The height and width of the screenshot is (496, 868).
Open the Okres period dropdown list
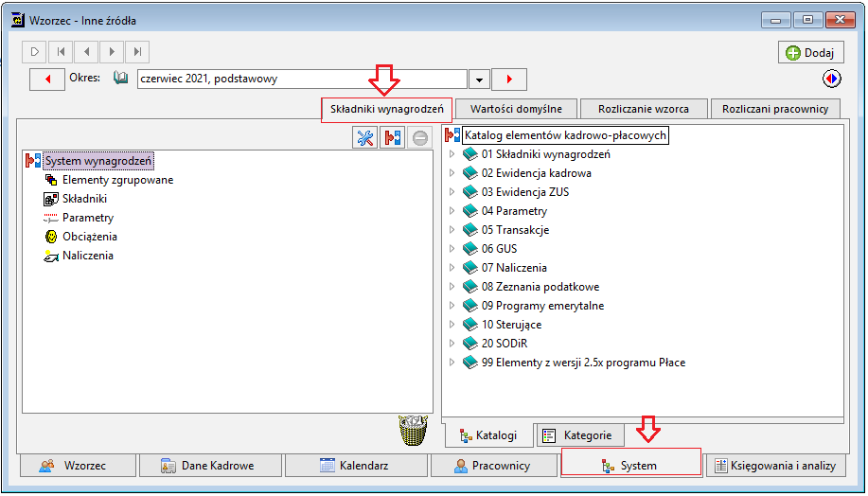tap(479, 80)
